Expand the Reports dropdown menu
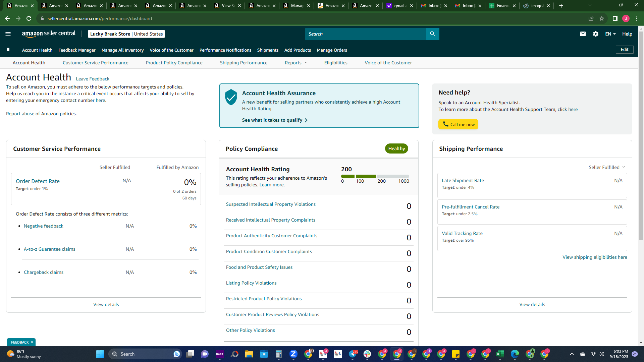644x362 pixels. pos(296,63)
